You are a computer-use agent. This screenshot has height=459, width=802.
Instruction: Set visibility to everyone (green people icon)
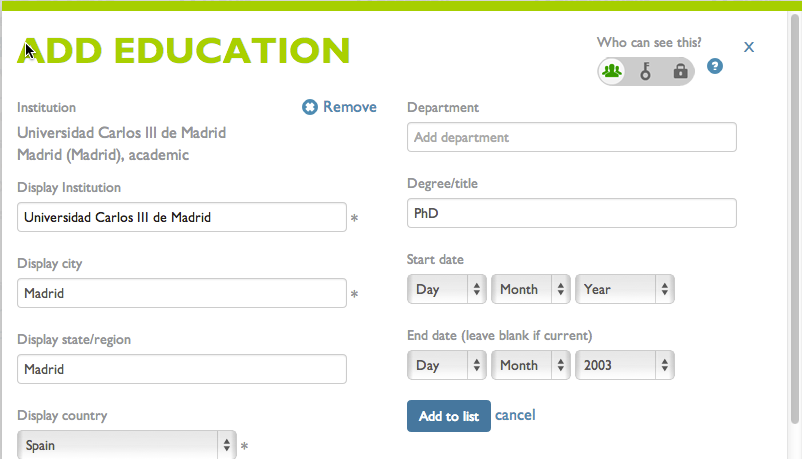612,71
